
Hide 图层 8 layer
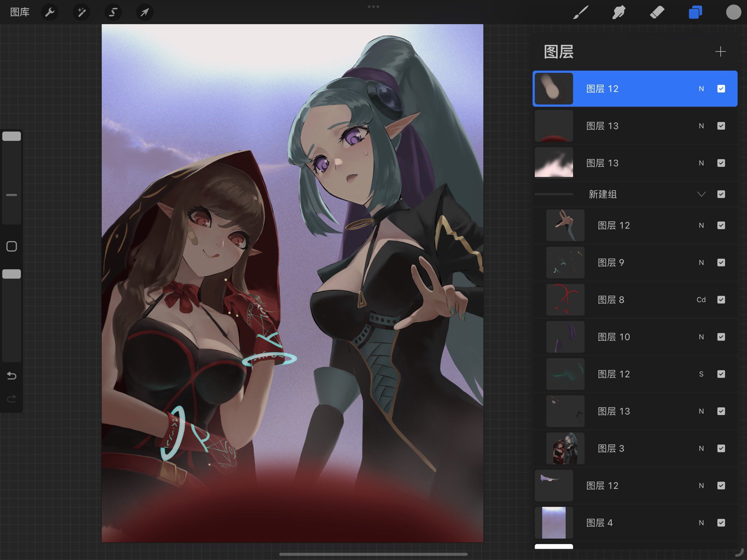pyautogui.click(x=721, y=300)
